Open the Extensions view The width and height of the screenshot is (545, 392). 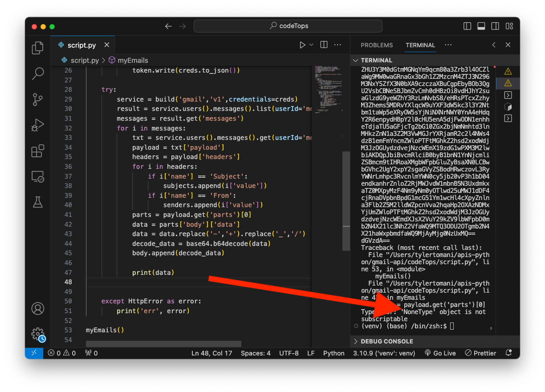(38, 151)
